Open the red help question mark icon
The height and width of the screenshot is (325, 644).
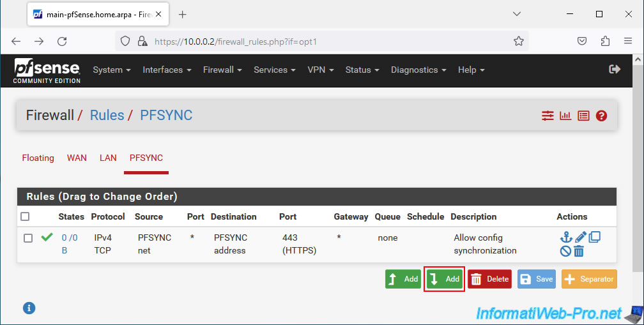click(x=601, y=116)
